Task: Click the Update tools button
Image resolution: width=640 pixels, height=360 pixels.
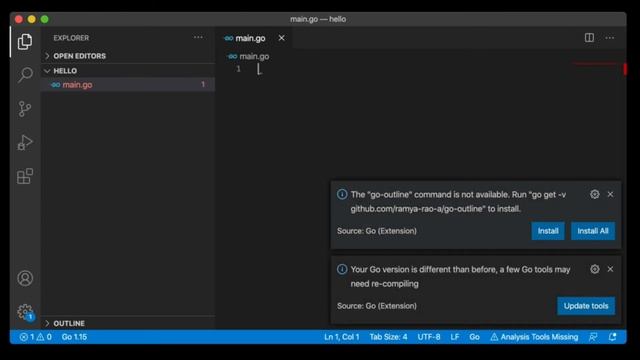Action: (x=586, y=306)
